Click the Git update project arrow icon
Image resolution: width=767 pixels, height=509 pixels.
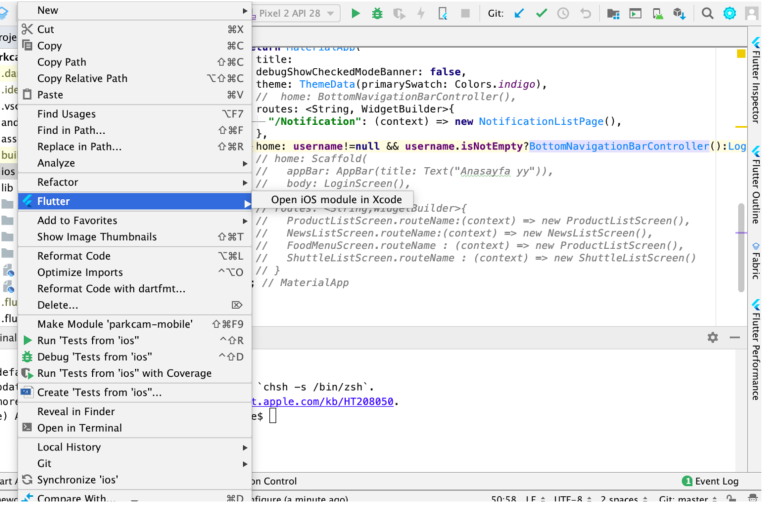tap(519, 13)
